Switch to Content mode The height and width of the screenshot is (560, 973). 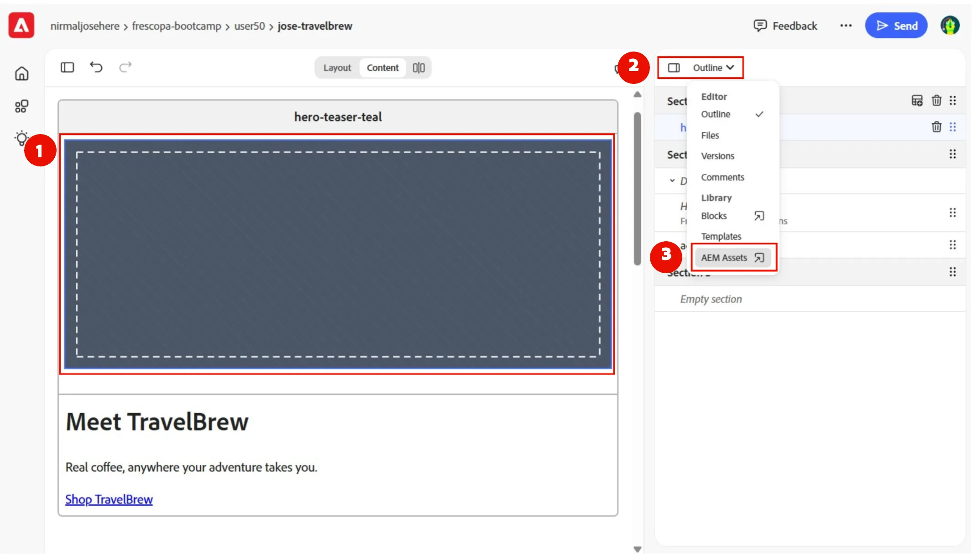pyautogui.click(x=382, y=68)
